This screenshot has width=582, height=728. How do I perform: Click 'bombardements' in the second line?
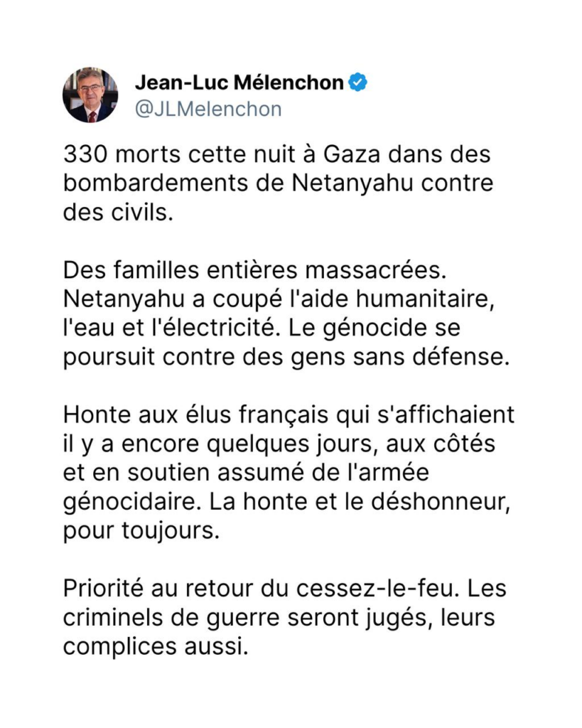156,183
